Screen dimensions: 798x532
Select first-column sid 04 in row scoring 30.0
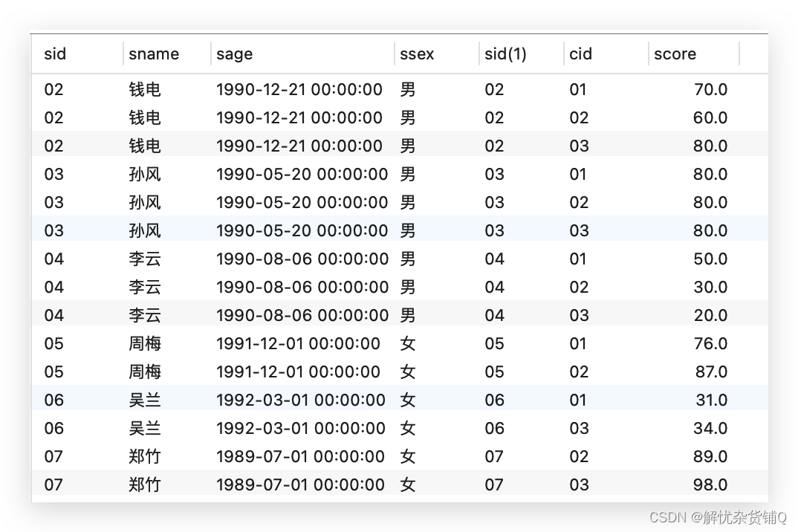point(54,287)
